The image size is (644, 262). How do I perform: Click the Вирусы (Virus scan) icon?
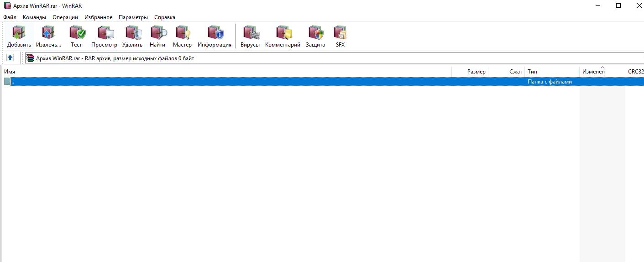pos(250,37)
